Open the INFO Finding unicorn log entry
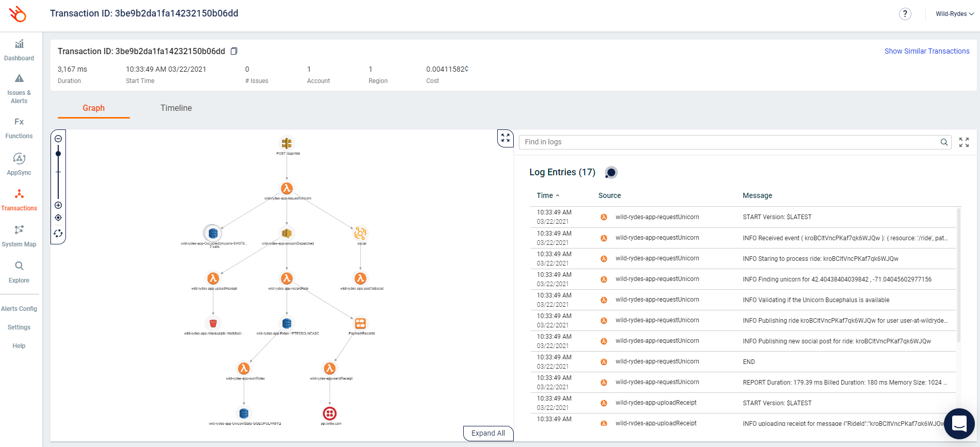Image resolution: width=980 pixels, height=447 pixels. 742,279
